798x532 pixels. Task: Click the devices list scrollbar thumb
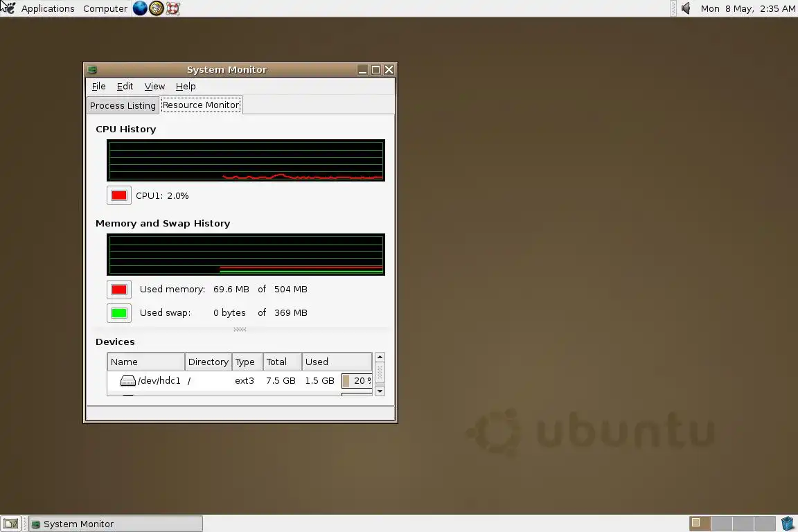tap(380, 373)
